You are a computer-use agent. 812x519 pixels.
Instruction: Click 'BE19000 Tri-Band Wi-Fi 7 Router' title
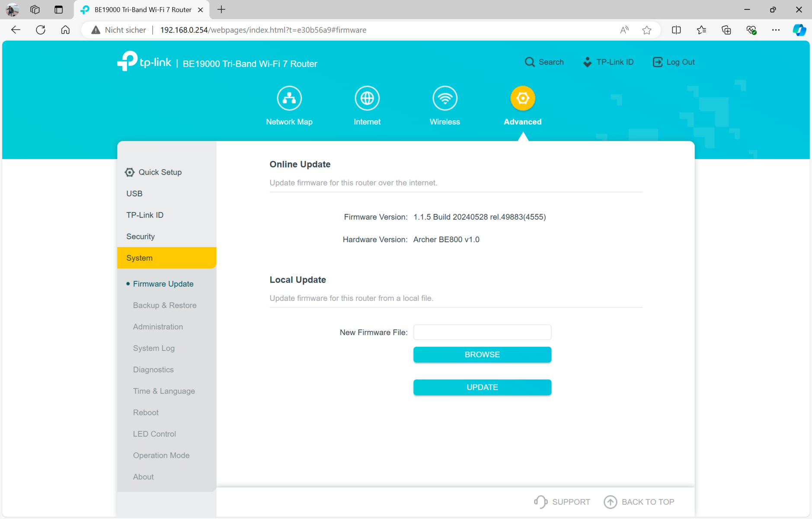tap(250, 64)
